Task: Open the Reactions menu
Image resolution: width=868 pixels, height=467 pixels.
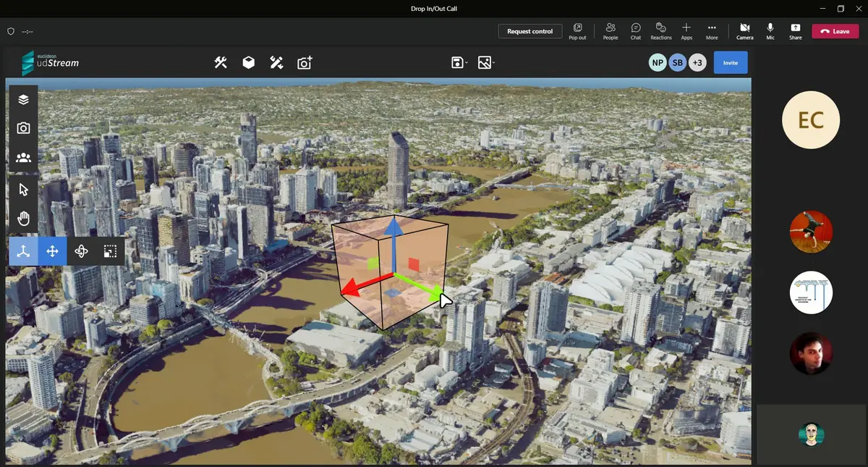Action: click(661, 31)
